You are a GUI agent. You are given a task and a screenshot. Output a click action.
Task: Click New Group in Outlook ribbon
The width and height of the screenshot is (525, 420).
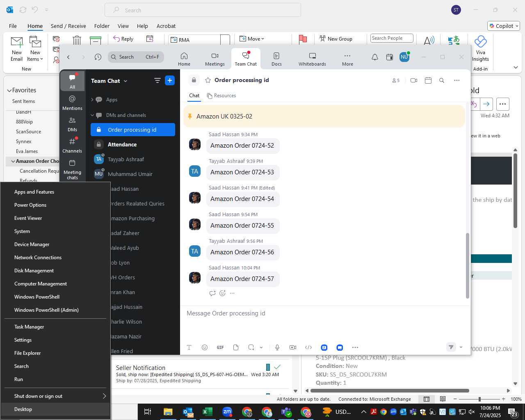[x=336, y=39]
